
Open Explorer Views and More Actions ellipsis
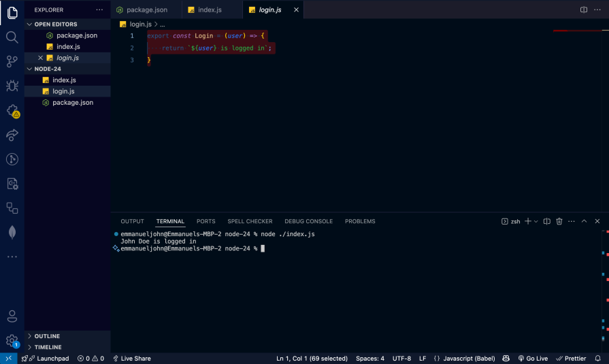point(99,10)
